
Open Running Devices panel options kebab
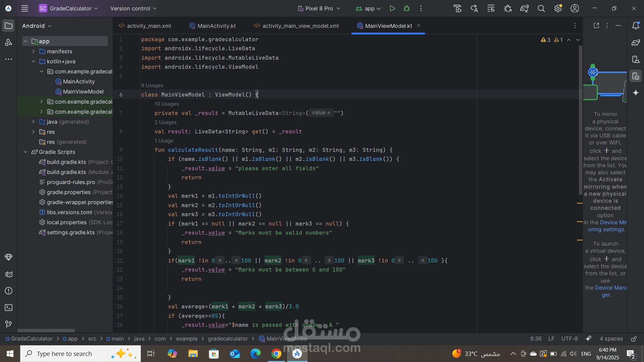click(607, 25)
